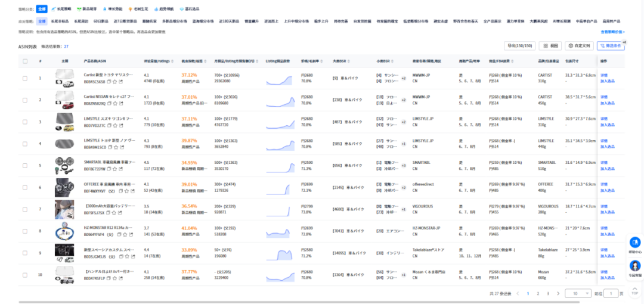Screen dimensions: 644x304
Task: Open SMARTABL fan product thumbnail
Action: tap(64, 166)
